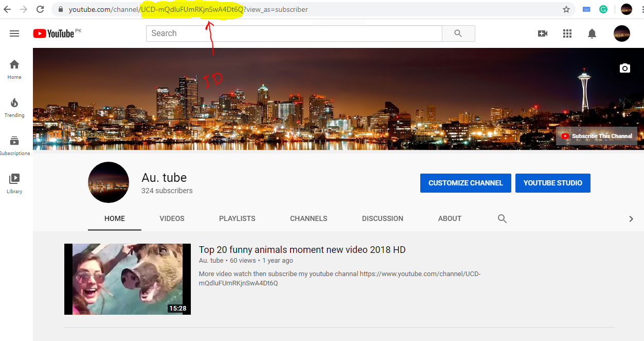Open Trending from the sidebar
This screenshot has height=341, width=644.
pos(14,107)
